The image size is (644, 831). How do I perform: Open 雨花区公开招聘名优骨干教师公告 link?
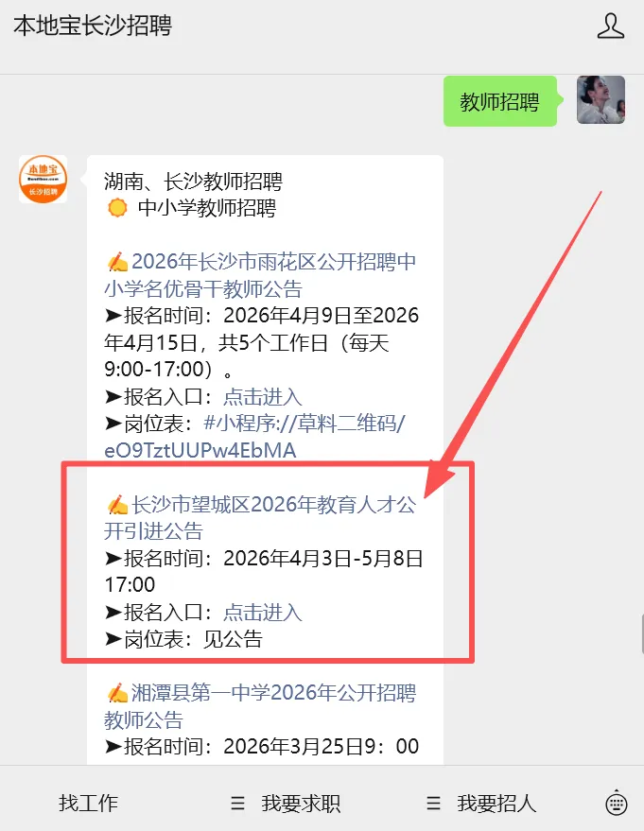[x=260, y=275]
